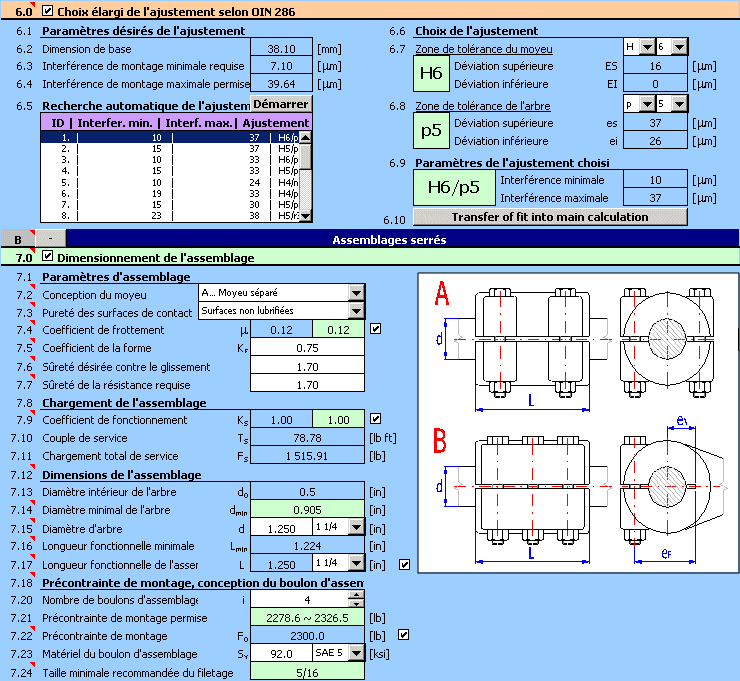The image size is (740, 681).
Task: Open the longueur fonctionnelle 1 1/4 dropdown
Action: click(x=357, y=563)
